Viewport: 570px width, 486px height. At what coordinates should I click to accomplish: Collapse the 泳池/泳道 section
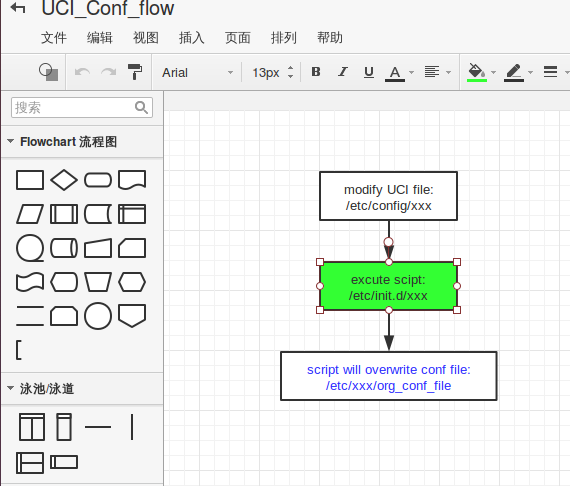tap(82, 389)
